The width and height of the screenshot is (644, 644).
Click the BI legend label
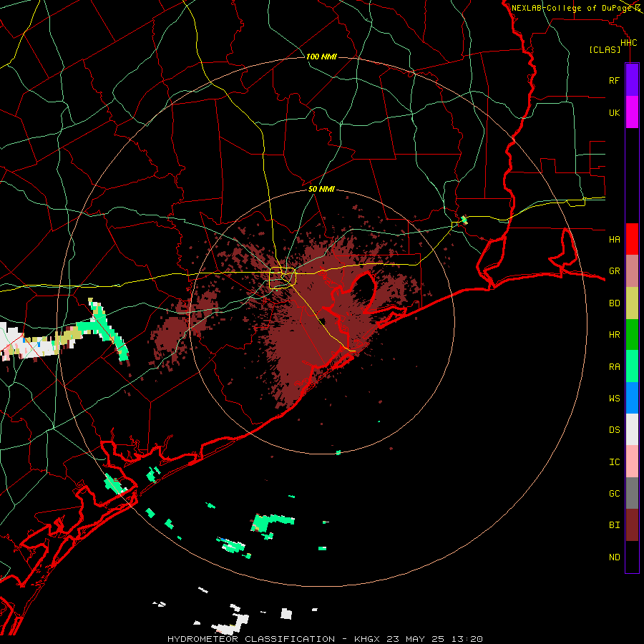(614, 525)
